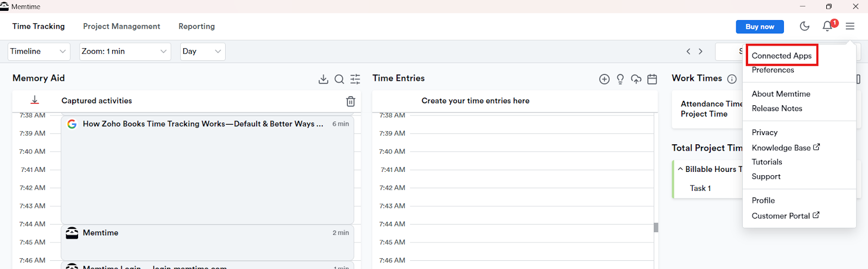Viewport: 868px width, 269px height.
Task: Click the red jump-to-bottom arrow icon
Action: tap(35, 100)
